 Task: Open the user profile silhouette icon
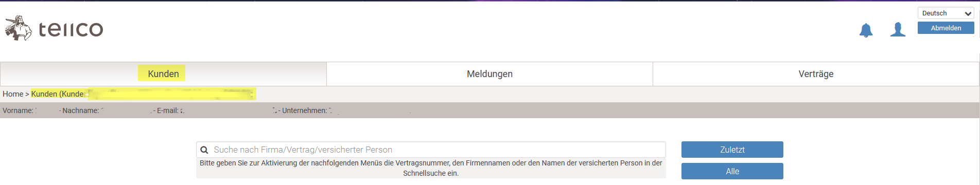[898, 30]
